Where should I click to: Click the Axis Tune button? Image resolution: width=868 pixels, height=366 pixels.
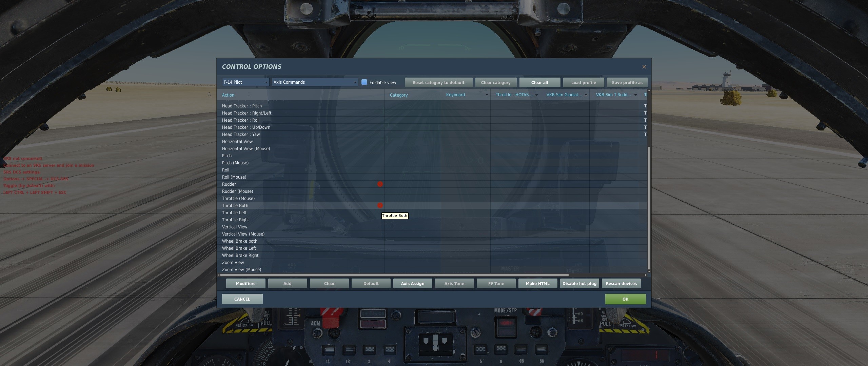tap(454, 283)
